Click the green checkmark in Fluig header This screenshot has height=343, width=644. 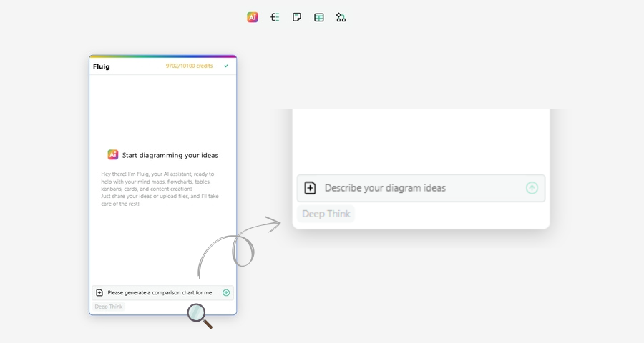[226, 66]
